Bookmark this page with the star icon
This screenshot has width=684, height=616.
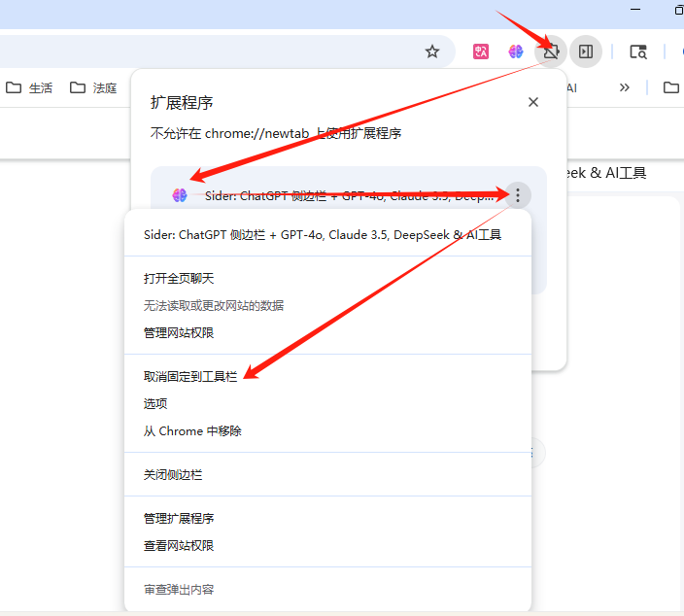pyautogui.click(x=431, y=51)
